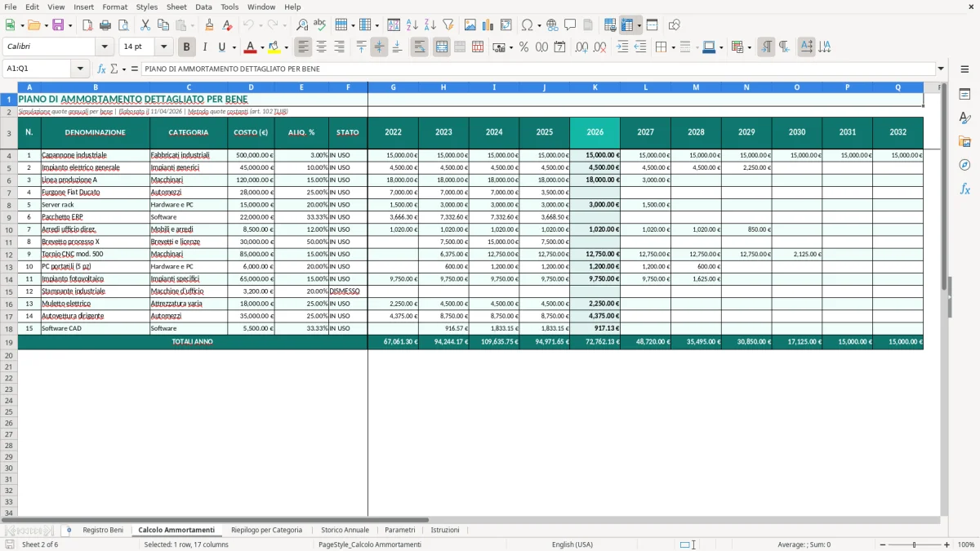Toggle Center Horizontally alignment
980x551 pixels.
pyautogui.click(x=321, y=47)
